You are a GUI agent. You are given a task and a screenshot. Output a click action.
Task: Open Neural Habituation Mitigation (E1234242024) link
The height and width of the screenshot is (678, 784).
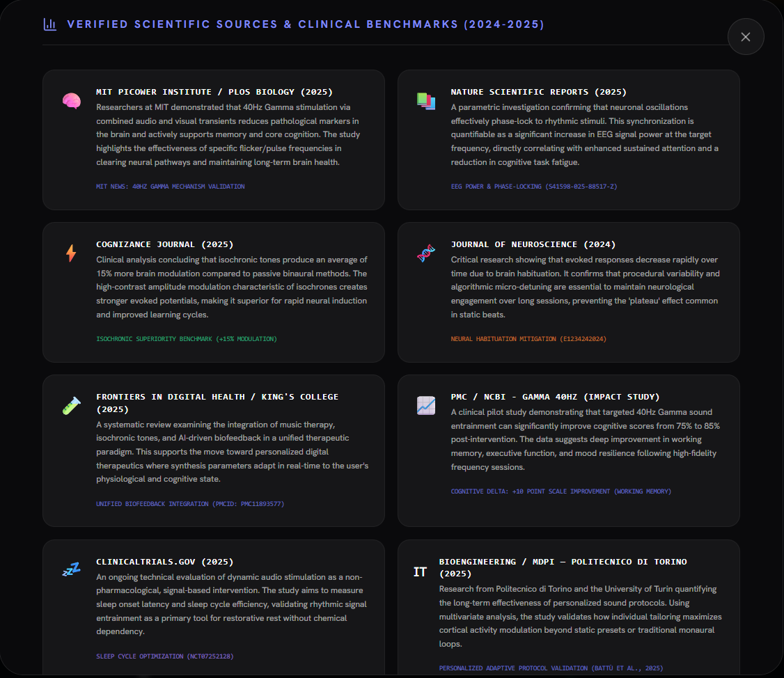click(x=528, y=339)
